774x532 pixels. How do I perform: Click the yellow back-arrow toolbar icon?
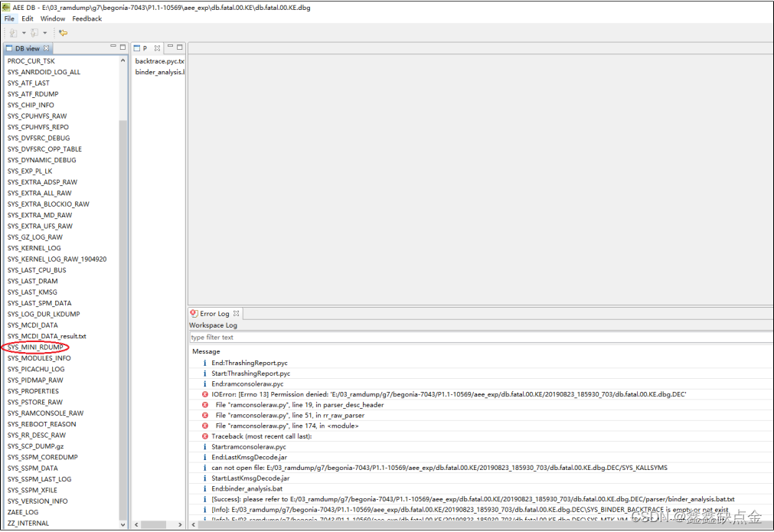pos(64,32)
